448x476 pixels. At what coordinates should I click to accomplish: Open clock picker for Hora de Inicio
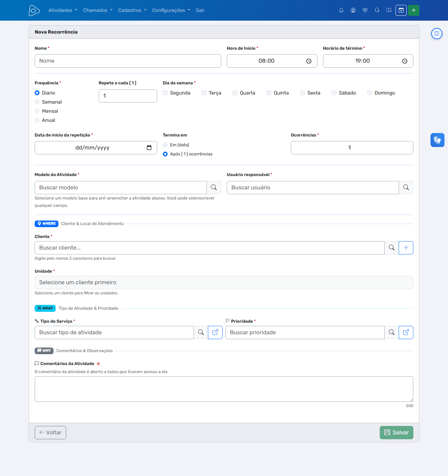[309, 61]
